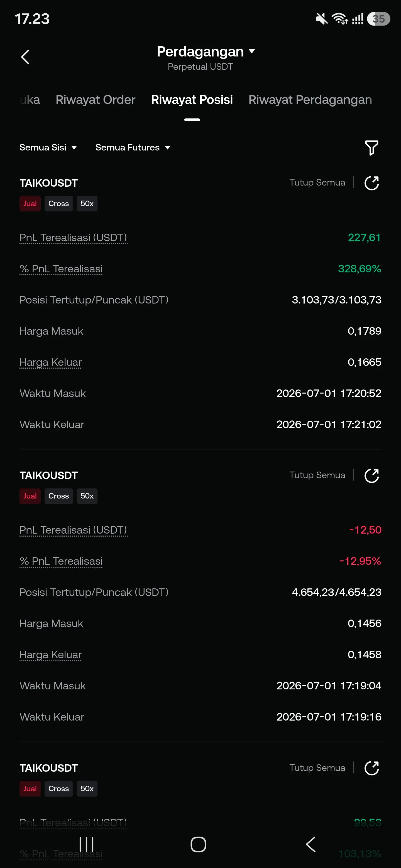Tap Tutup Semua on first position
Screen dimensions: 401x868
click(317, 183)
